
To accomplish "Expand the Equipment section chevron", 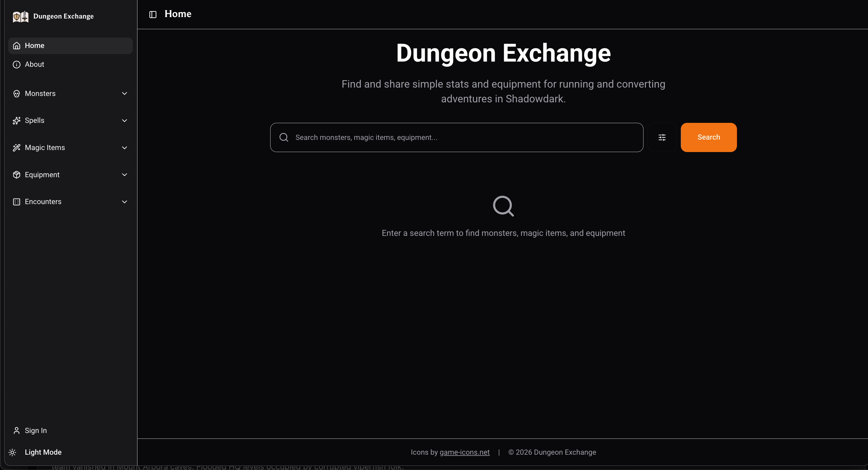I will (x=124, y=175).
